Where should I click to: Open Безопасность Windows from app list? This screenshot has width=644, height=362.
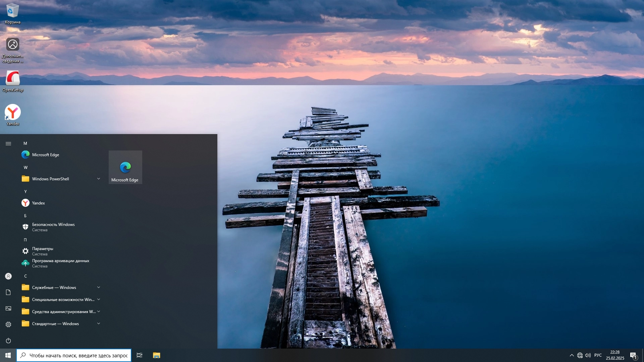click(x=53, y=227)
